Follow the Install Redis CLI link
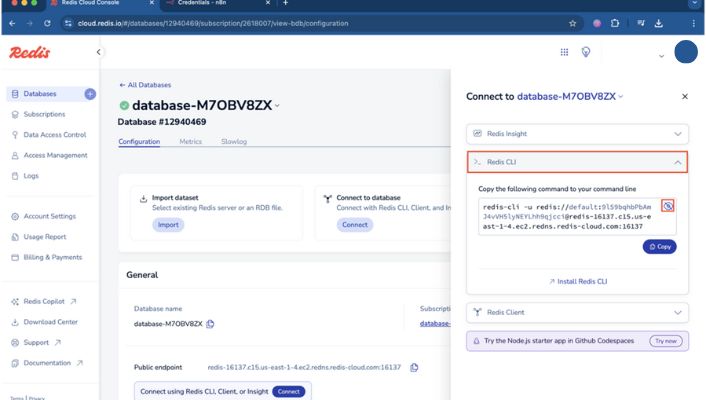706x400 pixels. click(578, 282)
